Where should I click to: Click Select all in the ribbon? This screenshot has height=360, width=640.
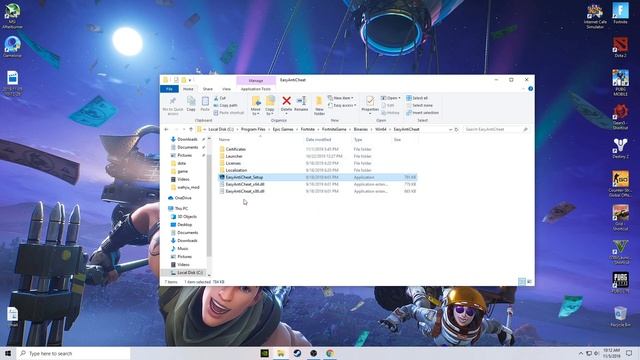(417, 98)
